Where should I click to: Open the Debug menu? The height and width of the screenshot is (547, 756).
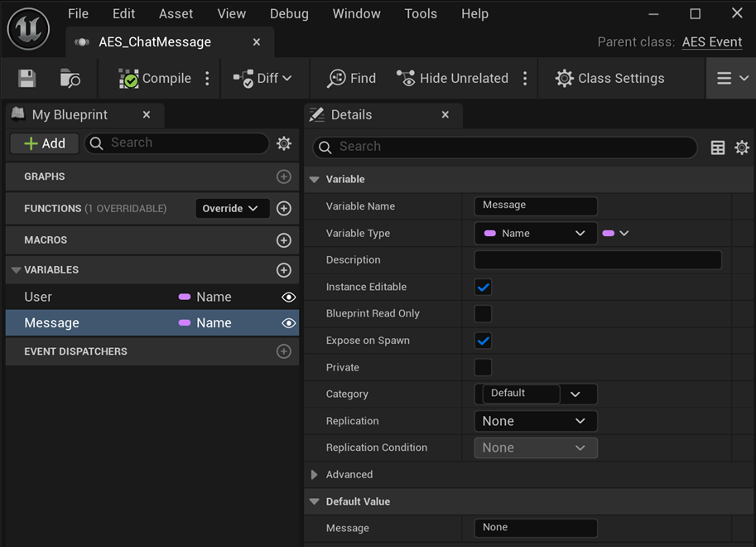tap(289, 14)
